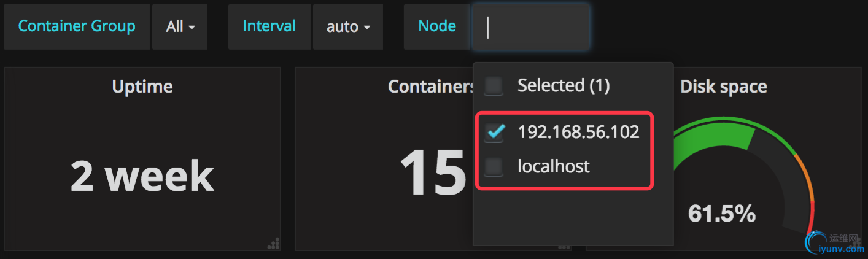
Task: Click the "2 week" uptime value
Action: tap(142, 176)
